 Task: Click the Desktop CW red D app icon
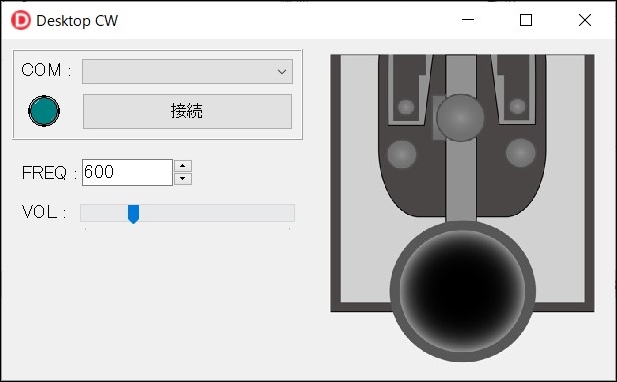click(x=20, y=20)
